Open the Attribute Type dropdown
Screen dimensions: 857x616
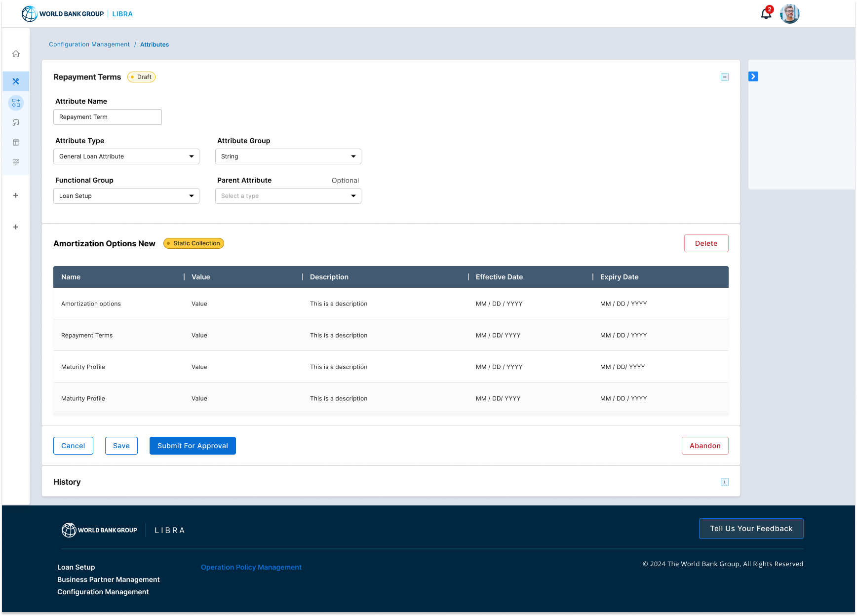pyautogui.click(x=126, y=156)
